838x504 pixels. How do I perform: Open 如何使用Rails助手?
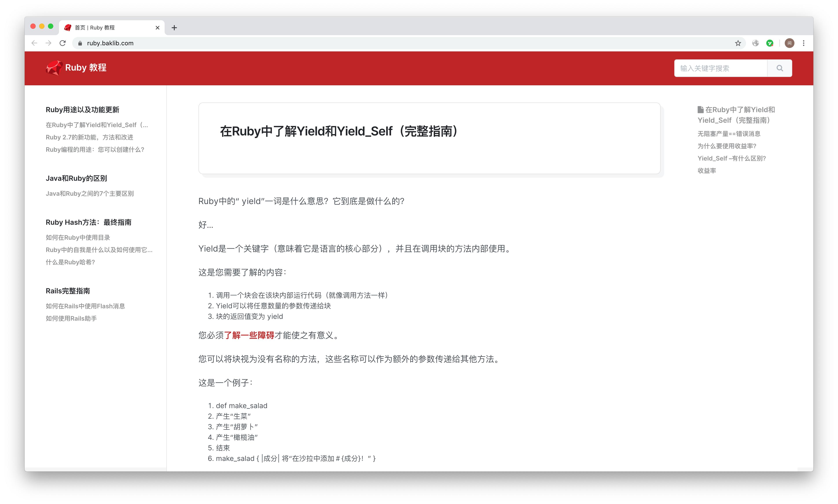tap(71, 318)
